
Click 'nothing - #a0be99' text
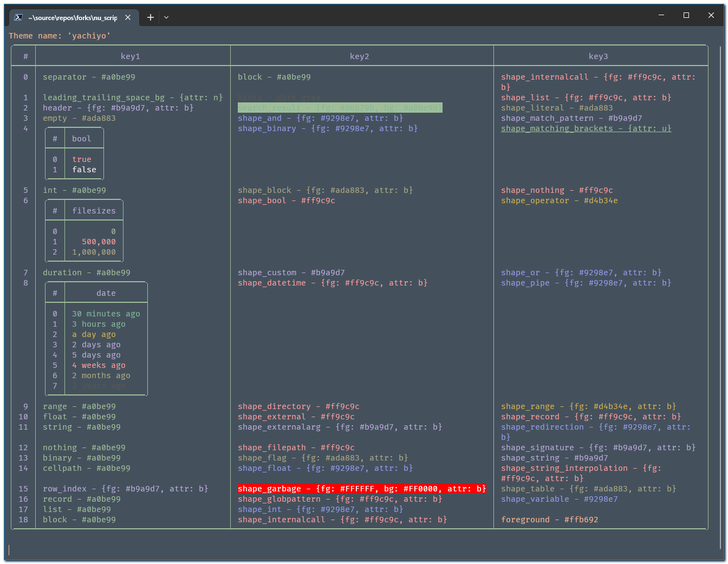[x=84, y=448]
